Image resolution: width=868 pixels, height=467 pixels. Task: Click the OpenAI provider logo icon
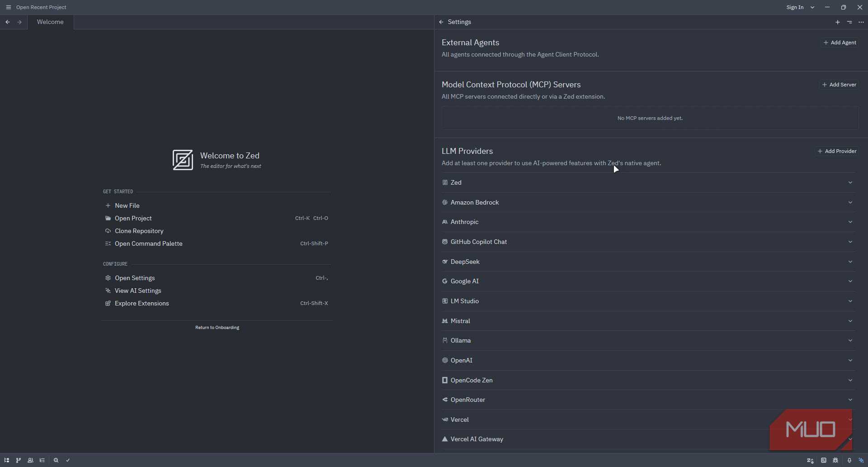point(445,361)
